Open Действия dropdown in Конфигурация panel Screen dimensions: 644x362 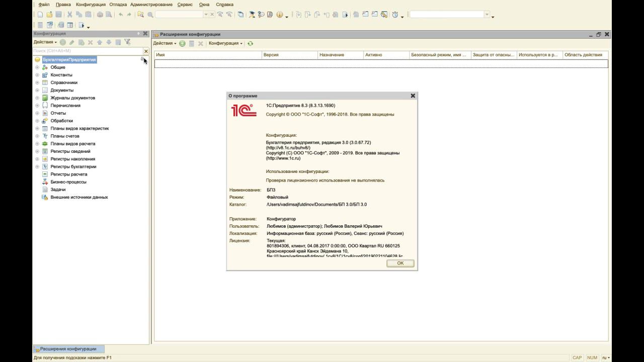click(x=45, y=42)
